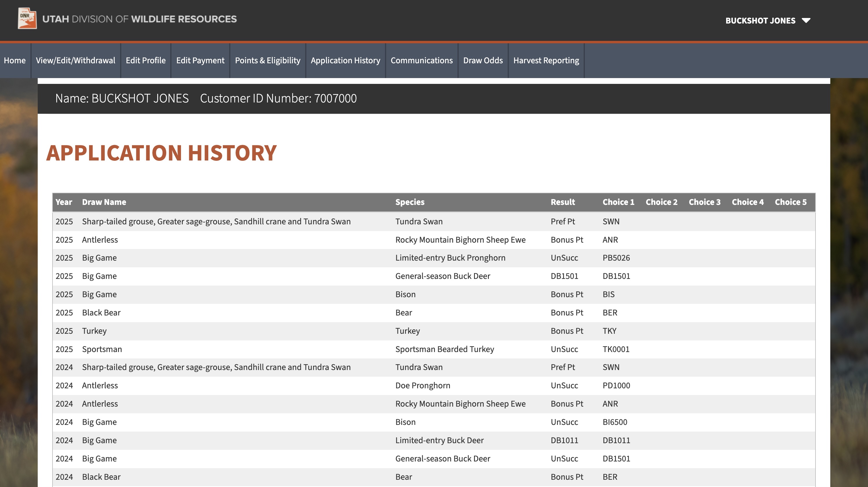Open the Buckshot Jones user menu
Screen dimensions: 868x487
(x=760, y=21)
